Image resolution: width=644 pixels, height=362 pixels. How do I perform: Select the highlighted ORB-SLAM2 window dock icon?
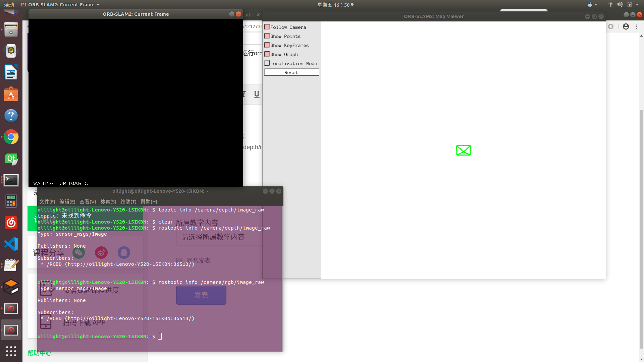coord(11,330)
